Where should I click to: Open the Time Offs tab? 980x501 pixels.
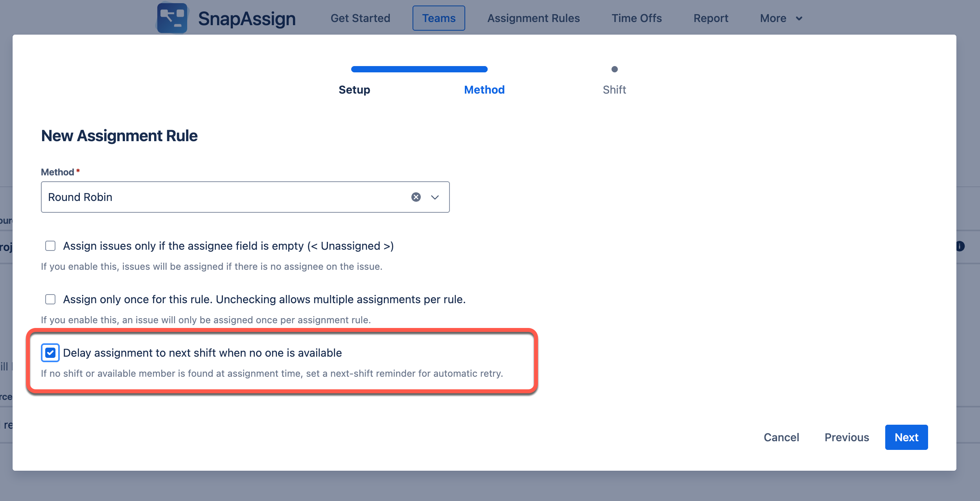(636, 18)
